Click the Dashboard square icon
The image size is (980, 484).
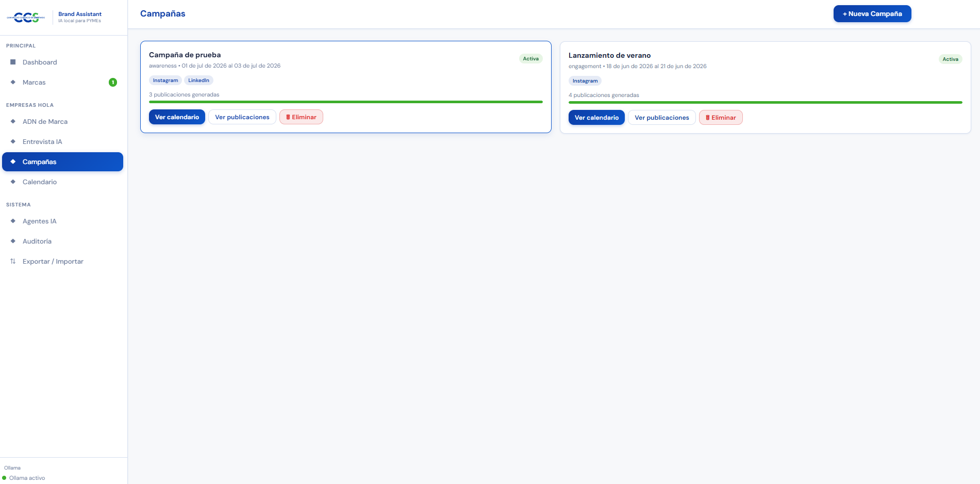[13, 62]
